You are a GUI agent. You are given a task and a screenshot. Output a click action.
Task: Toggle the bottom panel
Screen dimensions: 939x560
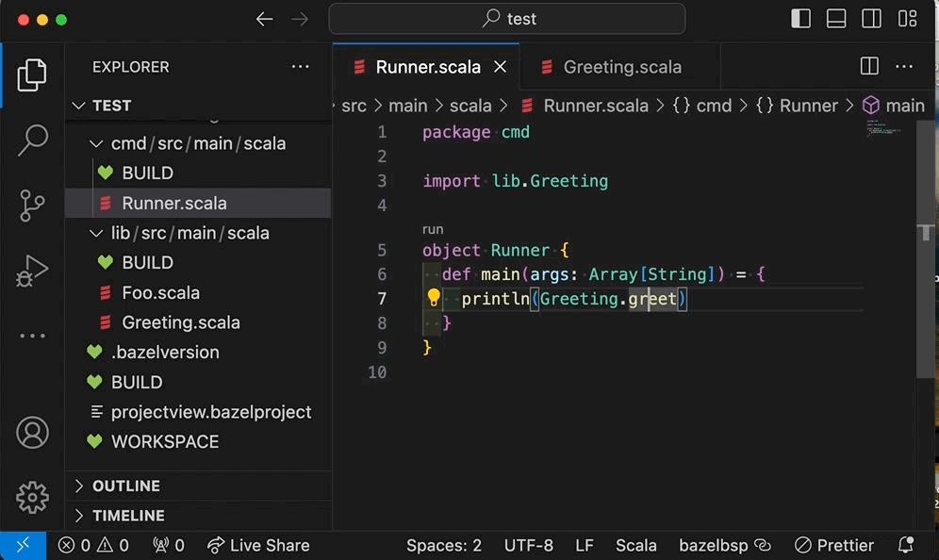[836, 19]
